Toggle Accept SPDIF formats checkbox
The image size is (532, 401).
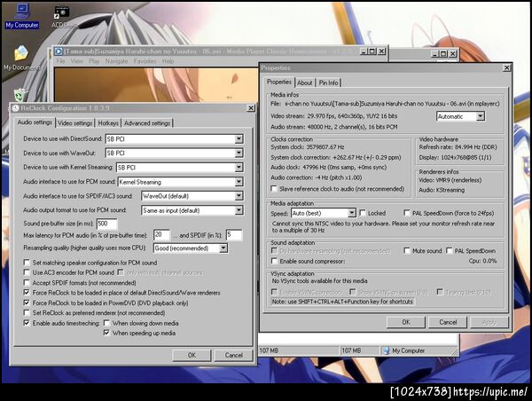pyautogui.click(x=27, y=282)
